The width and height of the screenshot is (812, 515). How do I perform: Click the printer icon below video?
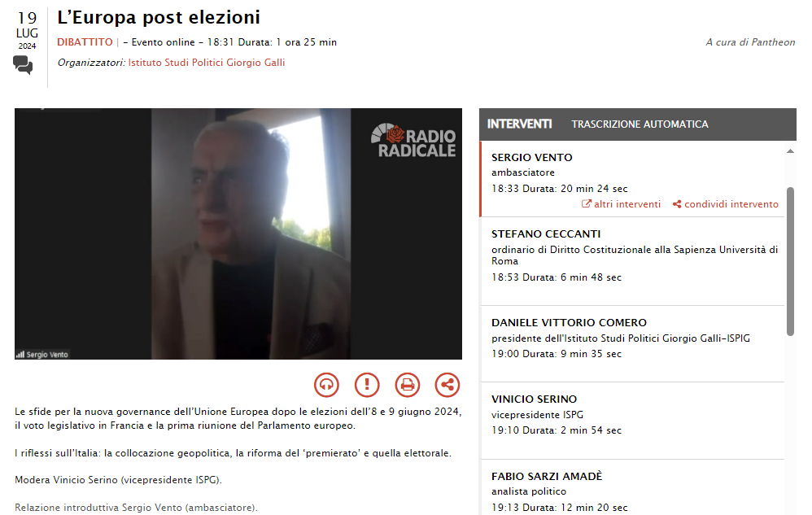[x=408, y=385]
